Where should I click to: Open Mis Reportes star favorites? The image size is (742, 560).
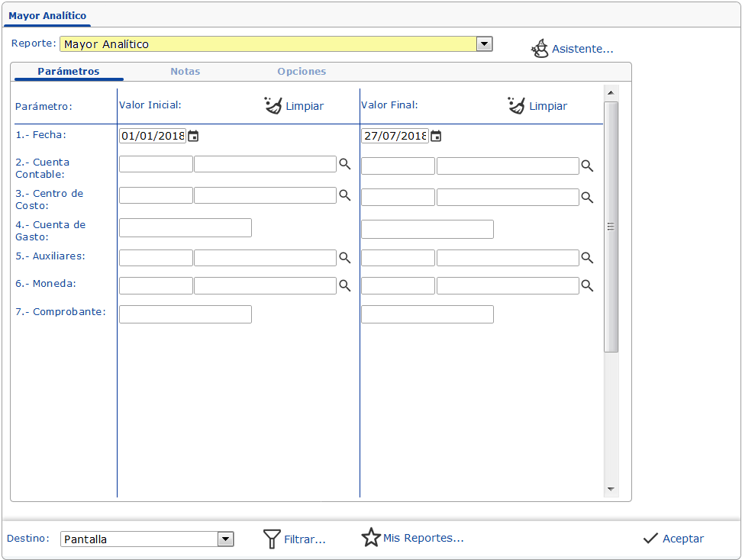[x=371, y=538]
